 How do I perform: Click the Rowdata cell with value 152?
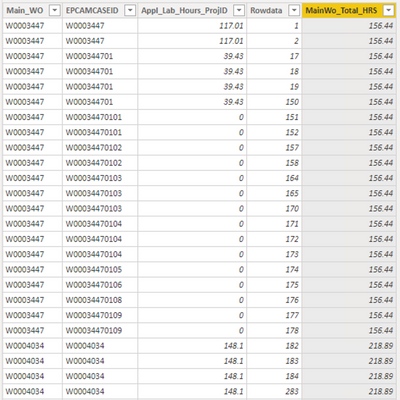[x=274, y=132]
